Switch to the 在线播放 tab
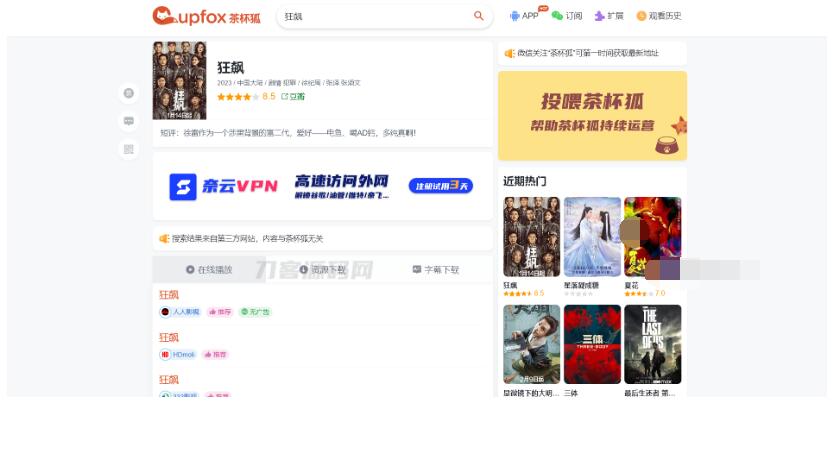 pyautogui.click(x=209, y=270)
